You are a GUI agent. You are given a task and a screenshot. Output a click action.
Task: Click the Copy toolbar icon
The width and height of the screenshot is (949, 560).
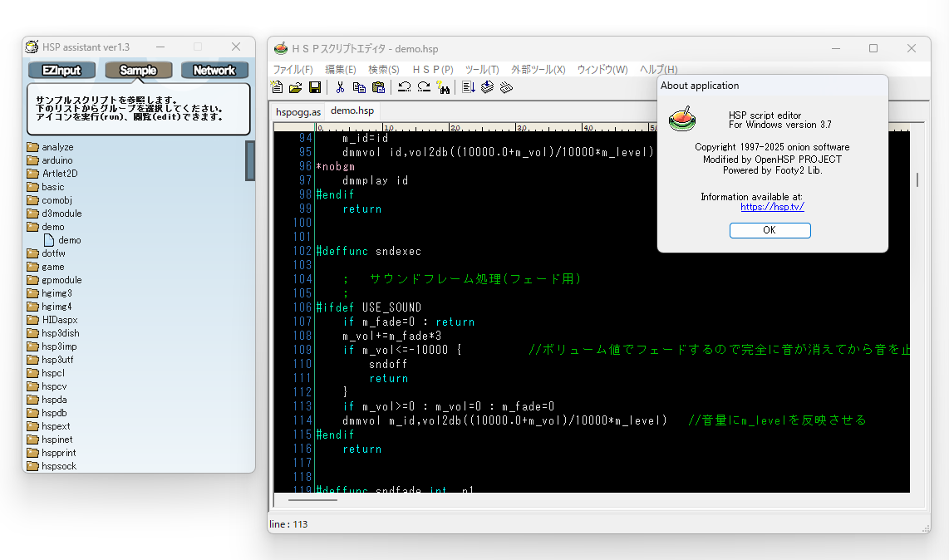click(x=359, y=87)
